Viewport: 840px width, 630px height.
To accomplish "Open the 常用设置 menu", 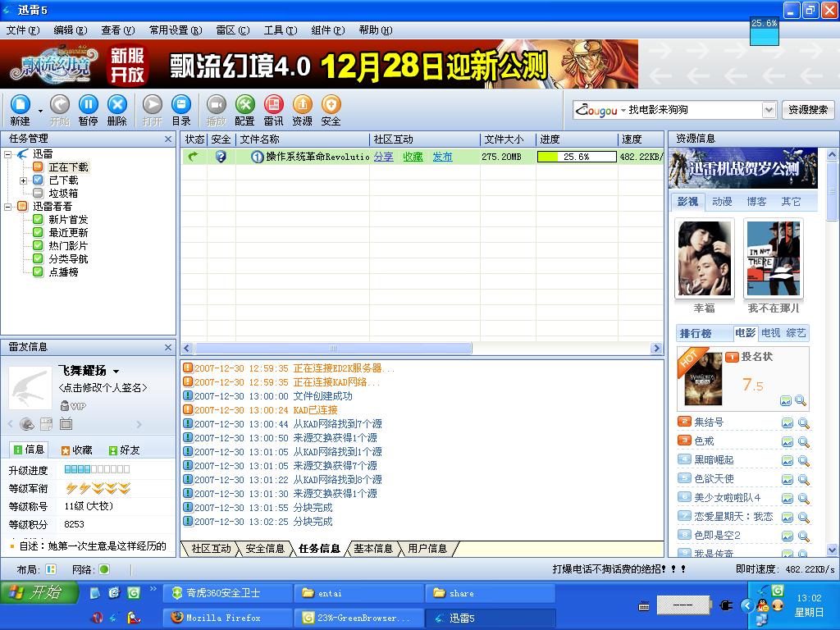I will pos(176,30).
